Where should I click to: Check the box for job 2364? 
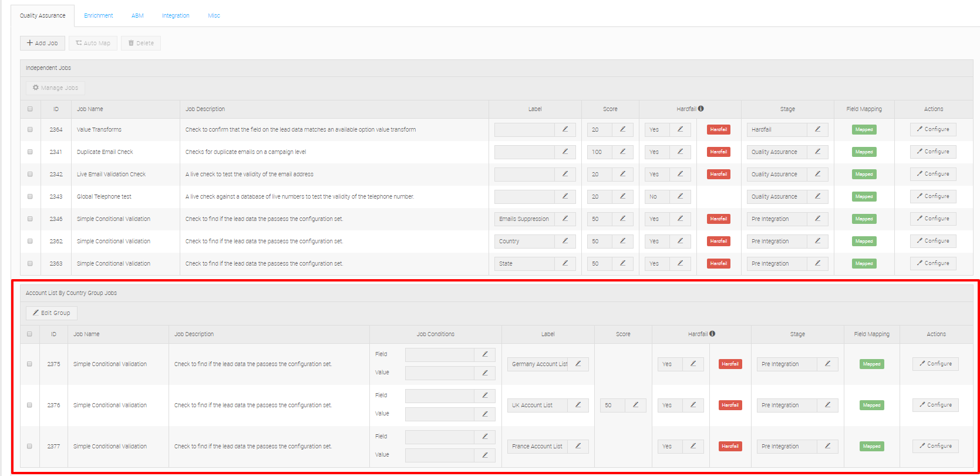point(30,129)
